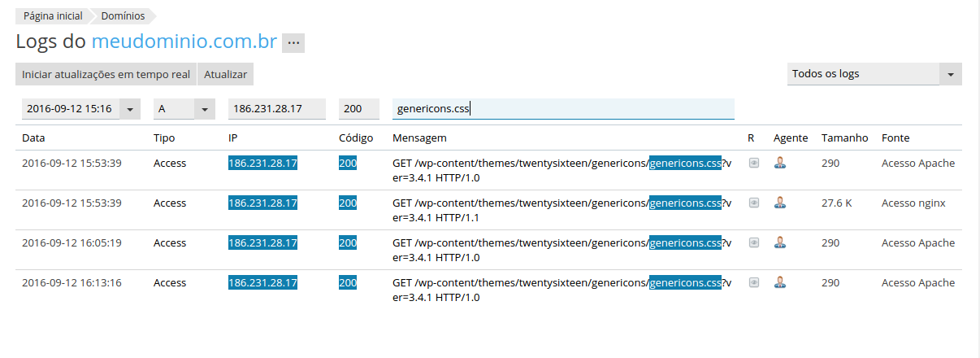Open the 'Todos os logs' dropdown

click(874, 74)
